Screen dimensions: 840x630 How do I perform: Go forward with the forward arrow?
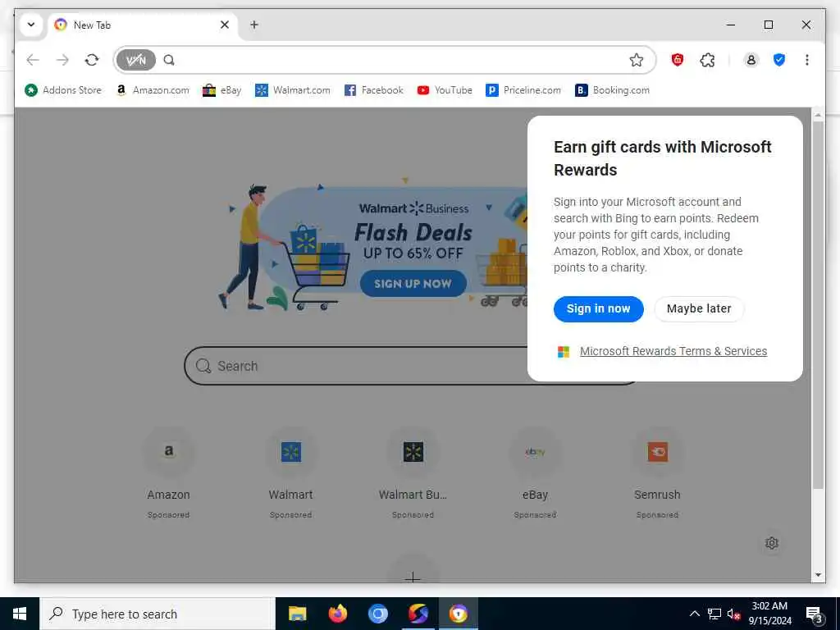point(62,60)
